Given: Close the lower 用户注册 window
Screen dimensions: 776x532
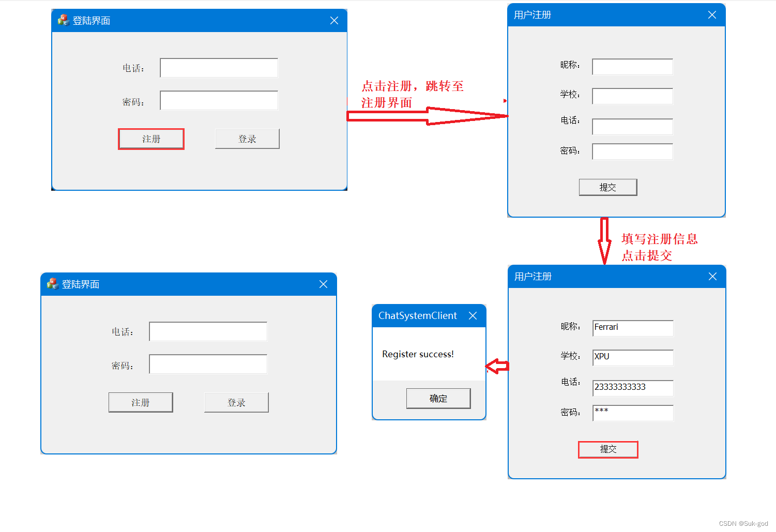Looking at the screenshot, I should [x=712, y=277].
